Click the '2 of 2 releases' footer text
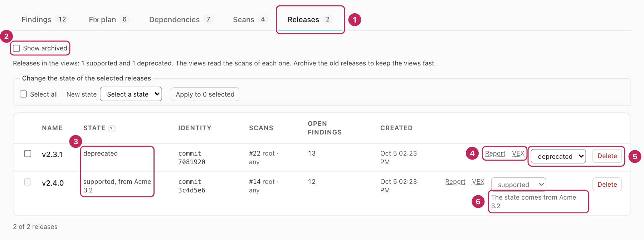 click(x=35, y=227)
